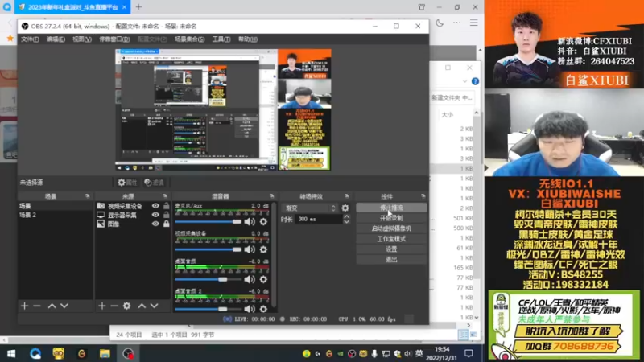
Task: Move the source down in Sources panel
Action: pos(154,306)
